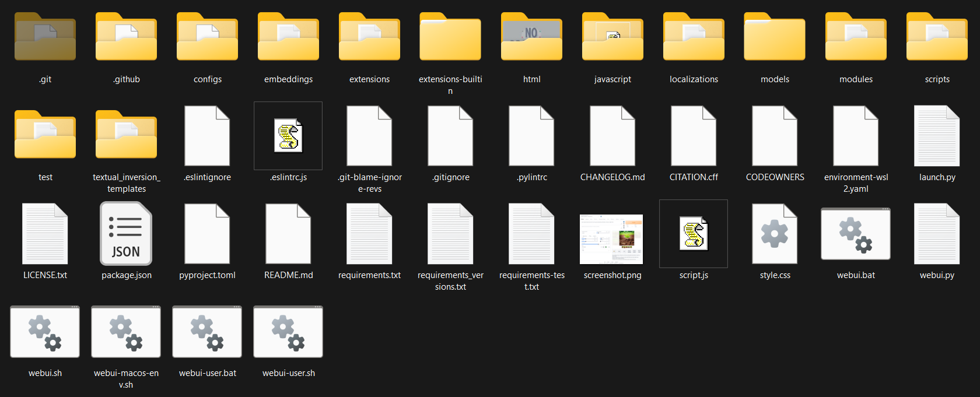Click the README.md file
Viewport: 980px width, 397px height.
coord(288,234)
